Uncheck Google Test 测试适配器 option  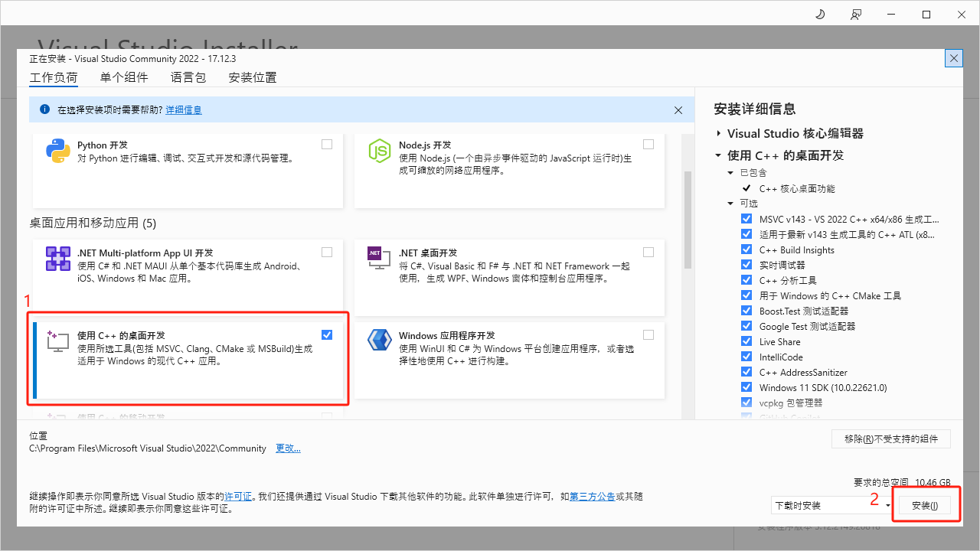click(x=746, y=326)
